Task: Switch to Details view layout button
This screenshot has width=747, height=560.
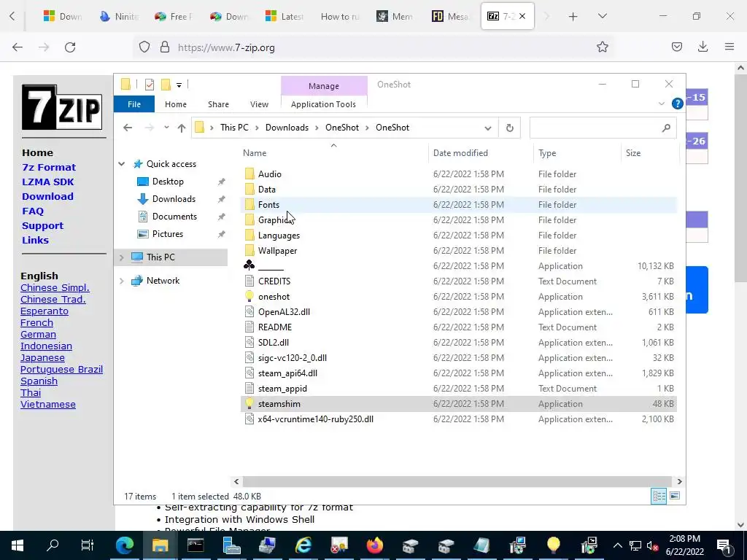Action: [x=659, y=496]
